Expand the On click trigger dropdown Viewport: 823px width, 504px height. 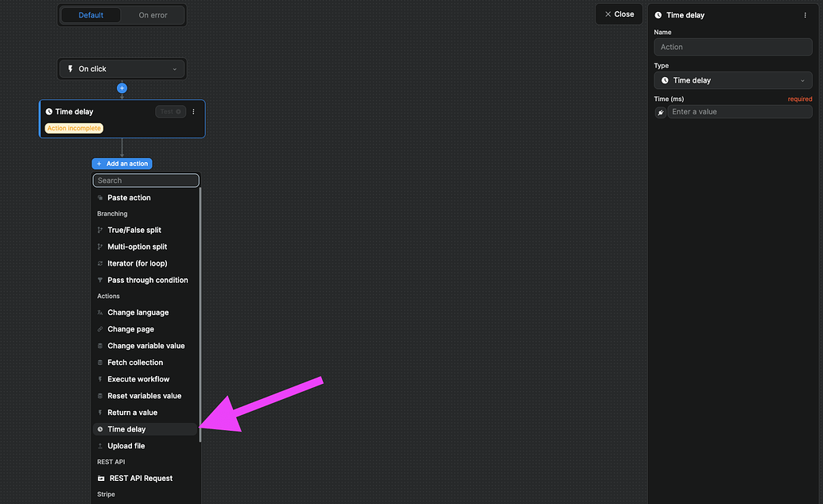(174, 68)
